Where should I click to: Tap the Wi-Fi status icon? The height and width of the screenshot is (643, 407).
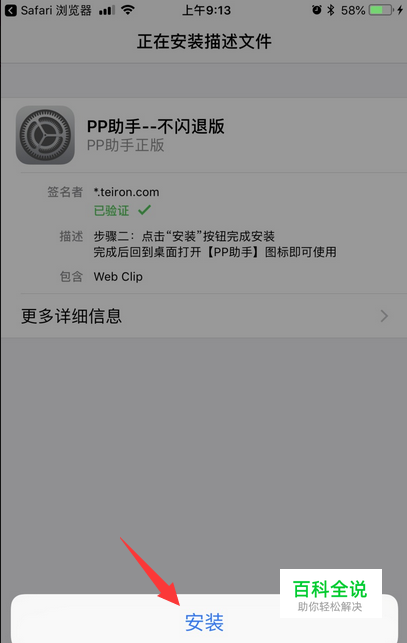point(128,10)
